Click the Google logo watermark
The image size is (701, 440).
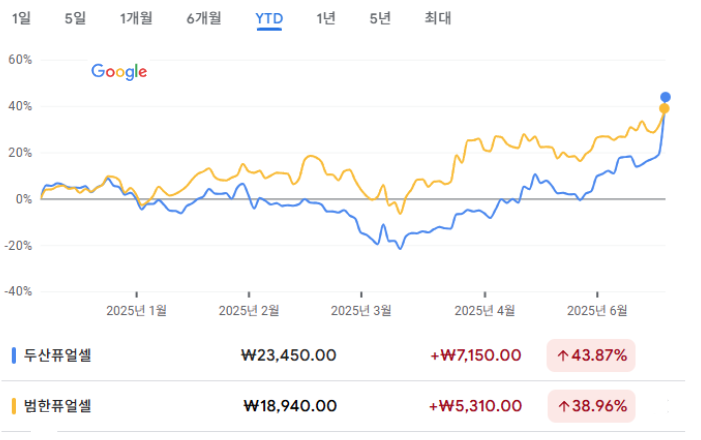pos(119,71)
